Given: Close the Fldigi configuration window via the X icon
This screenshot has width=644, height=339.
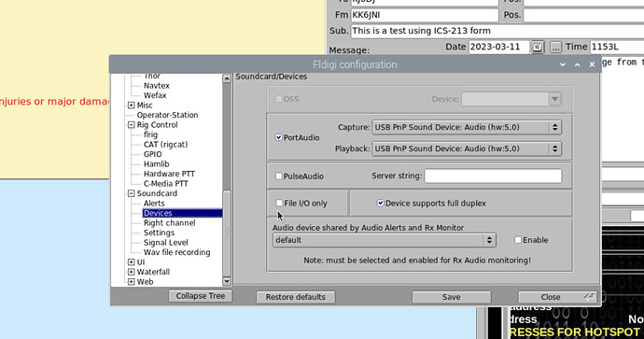Looking at the screenshot, I should coord(593,64).
